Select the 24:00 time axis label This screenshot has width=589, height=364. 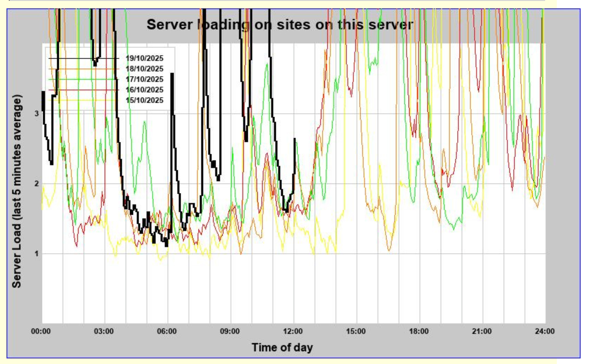pyautogui.click(x=545, y=331)
